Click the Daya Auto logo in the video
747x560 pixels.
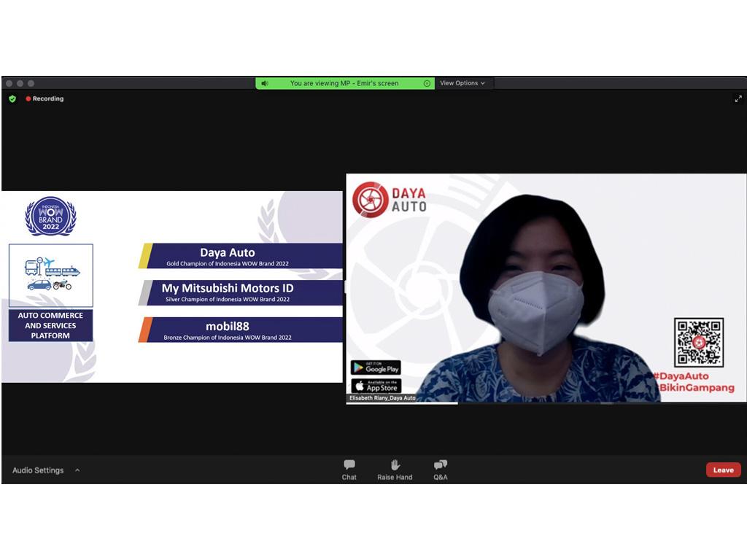tap(390, 200)
